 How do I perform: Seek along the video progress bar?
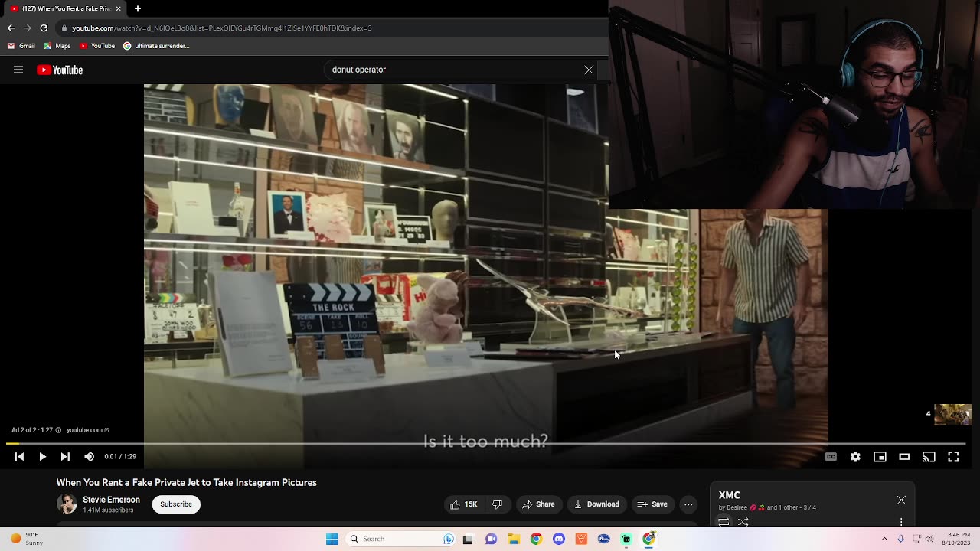486,443
